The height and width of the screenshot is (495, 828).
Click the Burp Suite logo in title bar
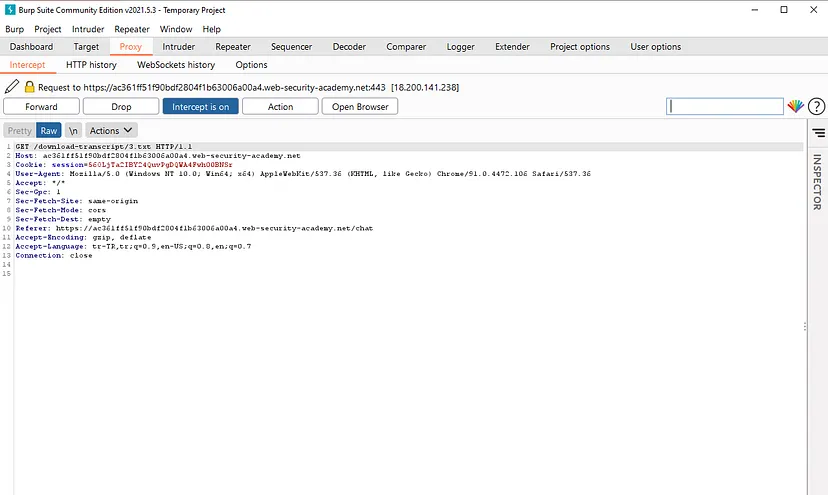tap(10, 10)
